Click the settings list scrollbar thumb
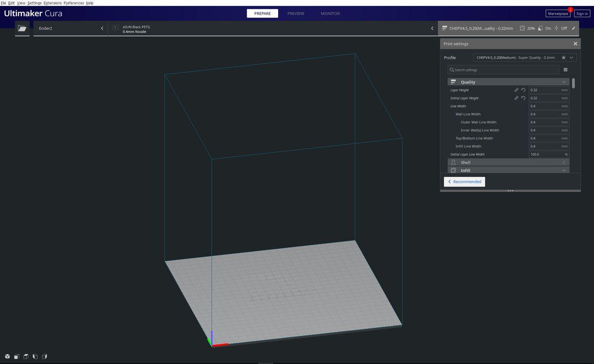 pos(573,83)
